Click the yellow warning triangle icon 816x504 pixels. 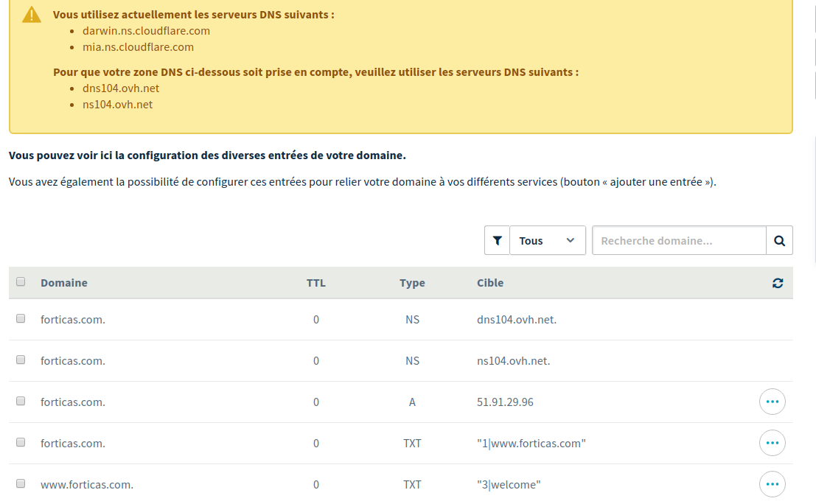click(x=32, y=15)
